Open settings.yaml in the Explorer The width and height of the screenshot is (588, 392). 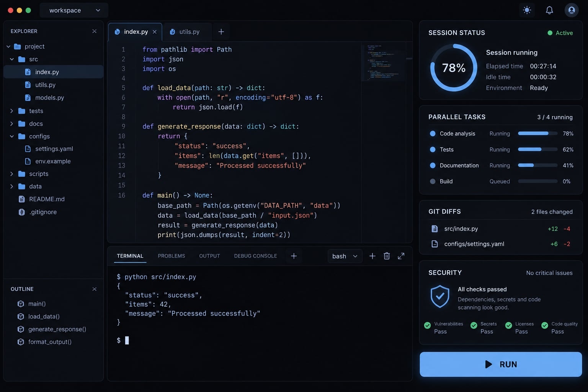pyautogui.click(x=54, y=149)
